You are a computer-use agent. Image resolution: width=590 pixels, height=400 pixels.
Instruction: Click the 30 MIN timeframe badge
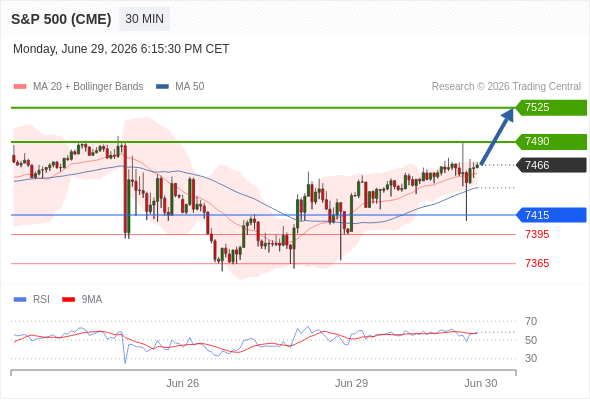click(x=144, y=19)
